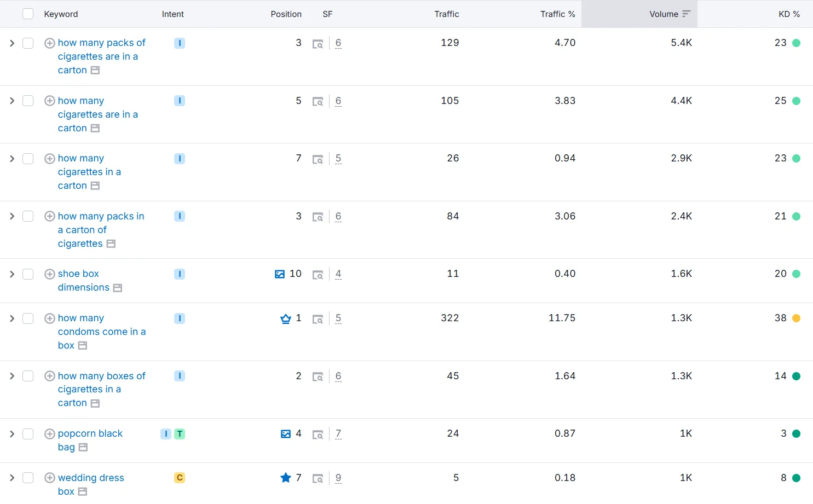The width and height of the screenshot is (813, 504).
Task: Open SERP view icon for 'popcorn black bag'
Action: 318,435
